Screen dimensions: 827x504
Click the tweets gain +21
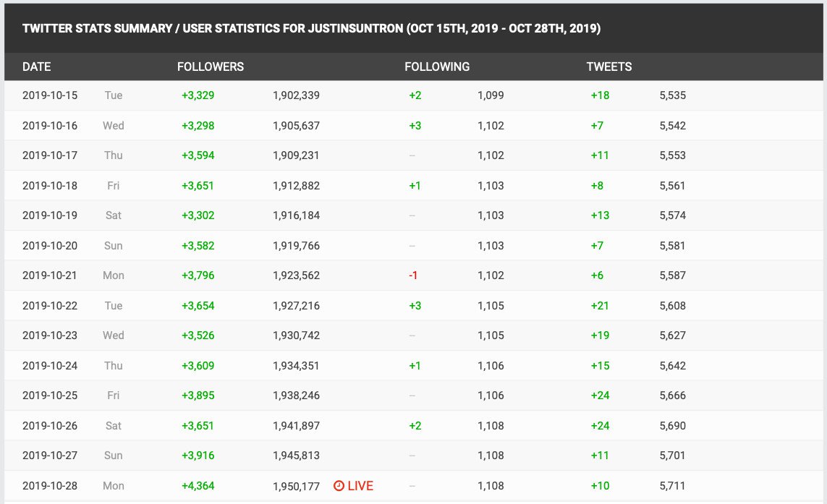(600, 306)
